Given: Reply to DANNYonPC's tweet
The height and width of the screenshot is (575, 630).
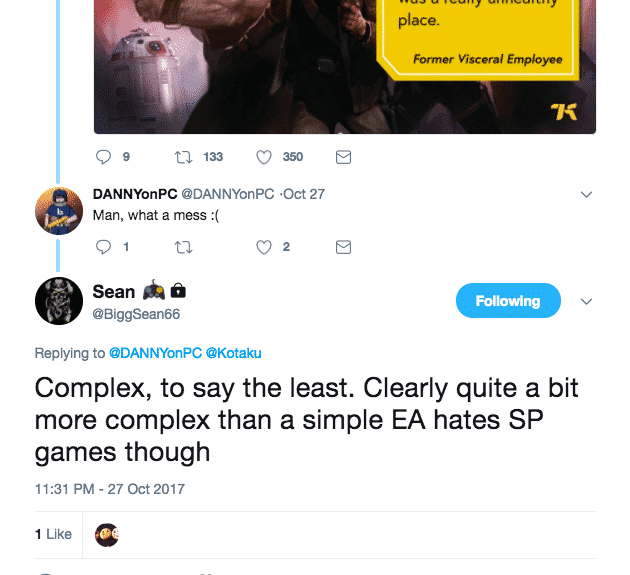Looking at the screenshot, I should tap(104, 246).
